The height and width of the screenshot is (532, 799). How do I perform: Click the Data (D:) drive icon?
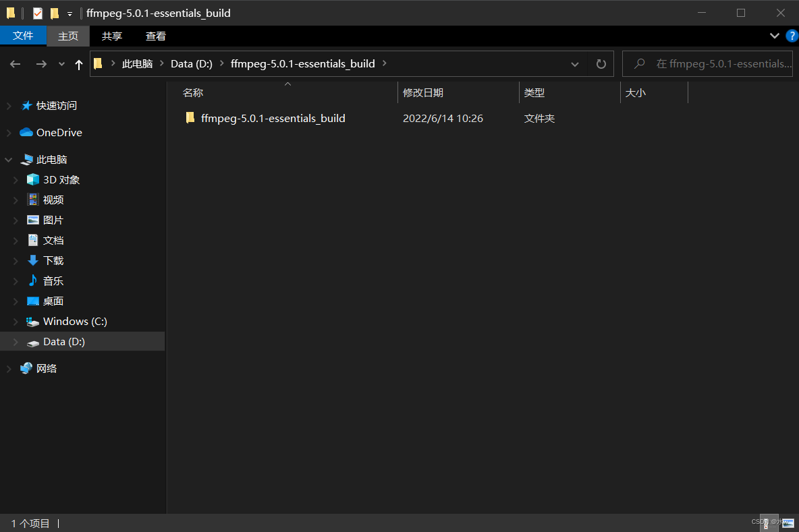pyautogui.click(x=33, y=343)
